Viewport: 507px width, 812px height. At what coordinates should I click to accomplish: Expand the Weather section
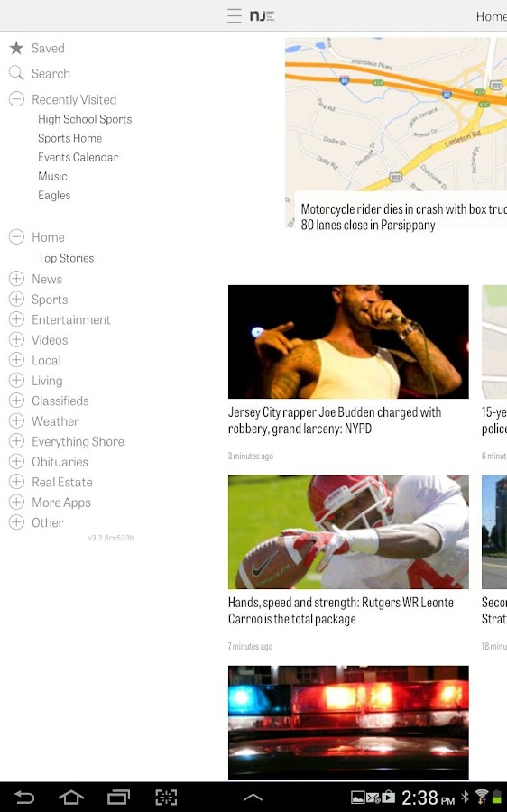[x=16, y=420]
